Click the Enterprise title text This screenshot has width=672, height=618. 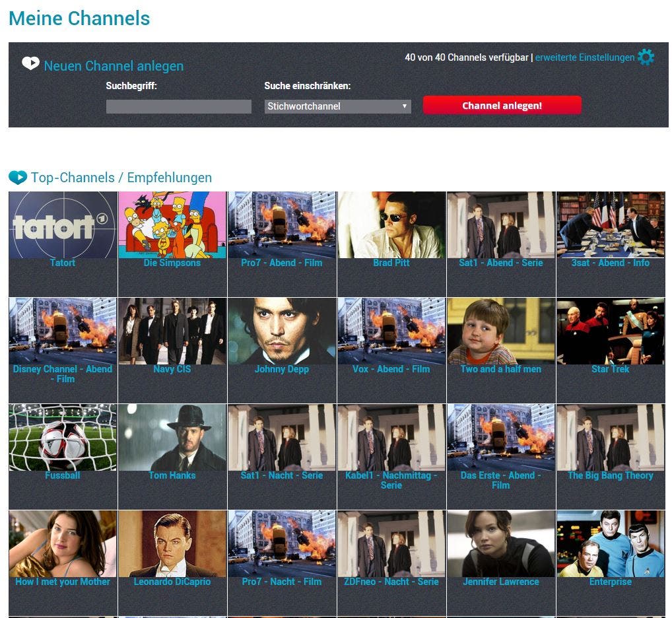pos(611,582)
